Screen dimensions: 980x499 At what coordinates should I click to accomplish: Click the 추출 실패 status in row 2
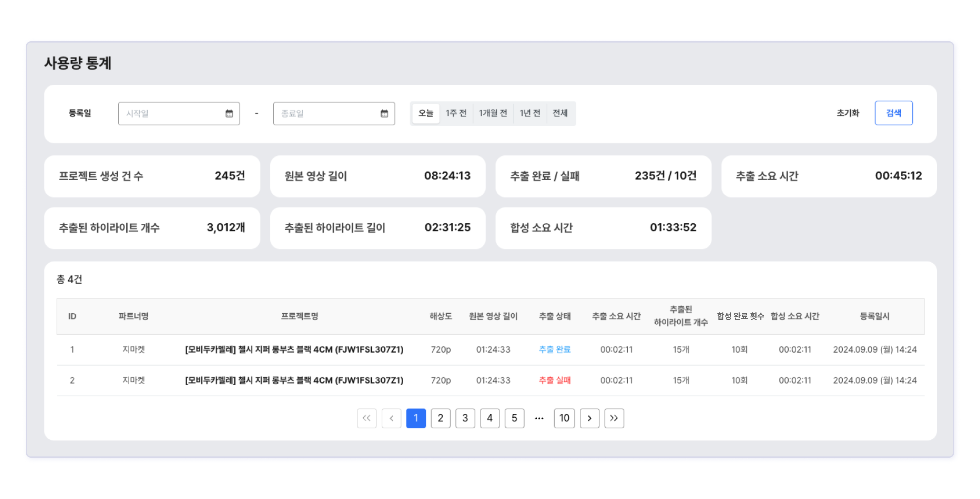coord(555,380)
